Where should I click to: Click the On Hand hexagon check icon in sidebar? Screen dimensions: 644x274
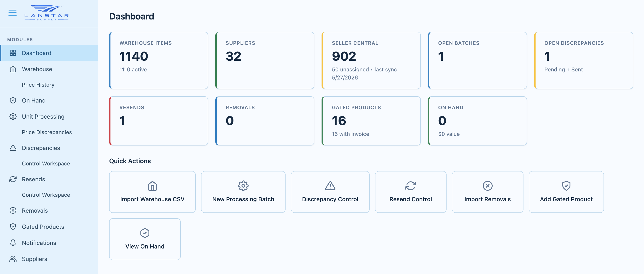(13, 100)
